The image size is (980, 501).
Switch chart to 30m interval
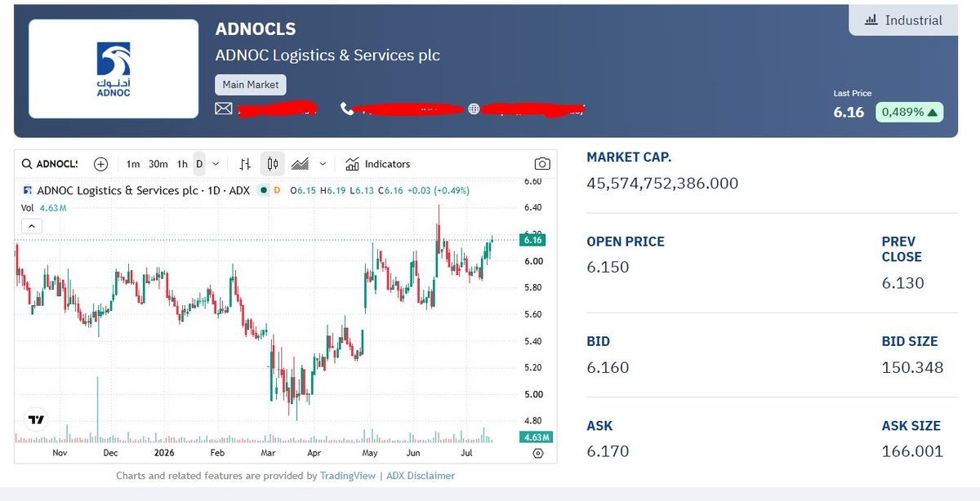(158, 164)
